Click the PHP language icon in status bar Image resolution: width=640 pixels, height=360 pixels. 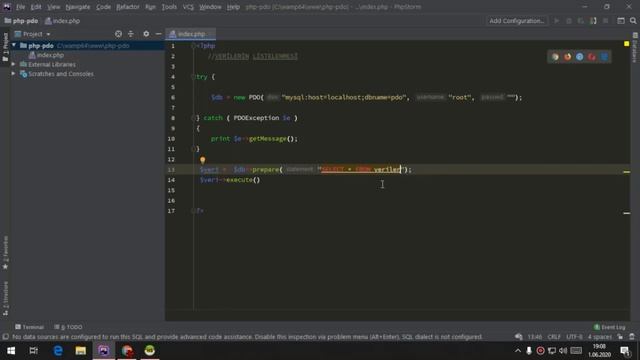click(518, 337)
